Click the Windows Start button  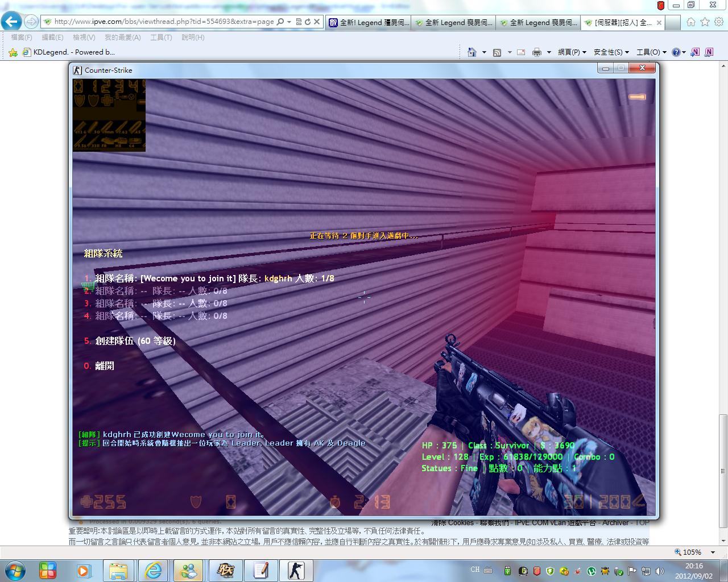tap(14, 570)
